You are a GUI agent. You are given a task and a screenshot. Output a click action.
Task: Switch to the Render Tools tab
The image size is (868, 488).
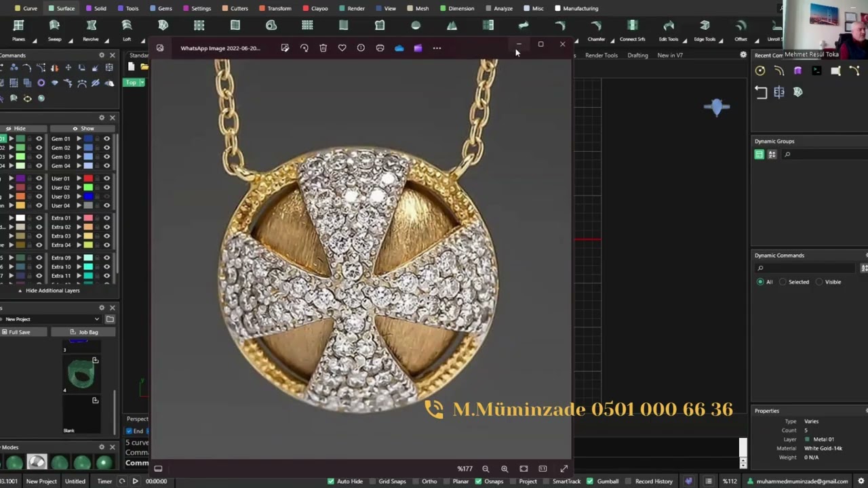tap(601, 56)
